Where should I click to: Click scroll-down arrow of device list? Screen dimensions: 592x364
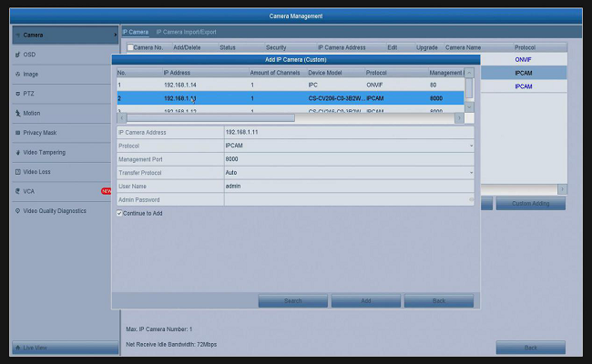point(469,107)
